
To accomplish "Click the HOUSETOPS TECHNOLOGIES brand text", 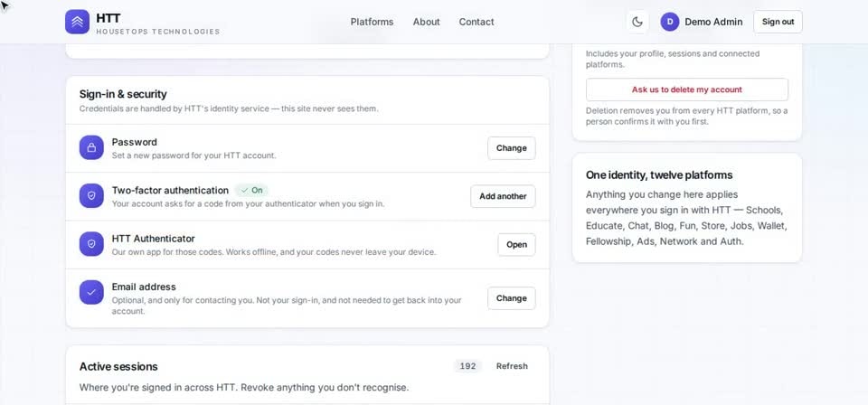I will click(157, 32).
